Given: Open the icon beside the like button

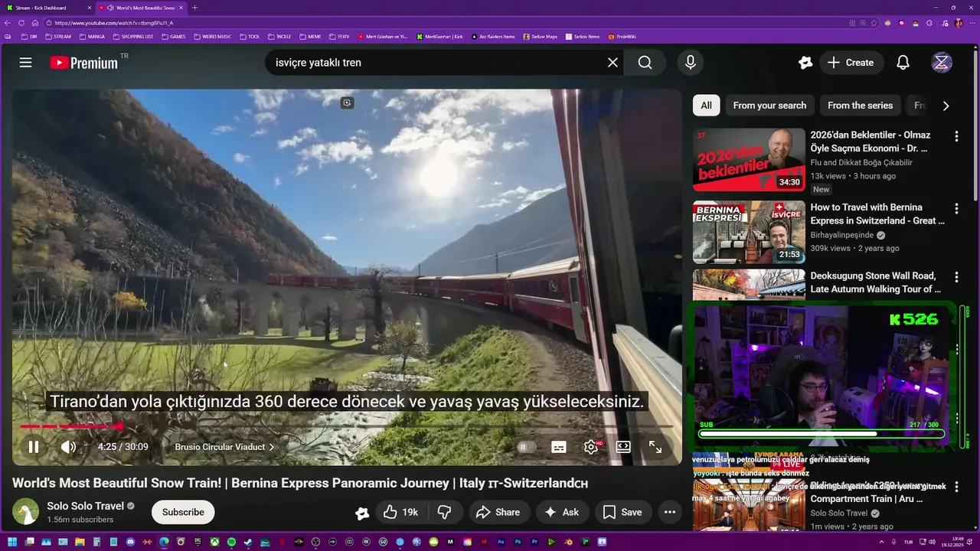Looking at the screenshot, I should (x=362, y=513).
